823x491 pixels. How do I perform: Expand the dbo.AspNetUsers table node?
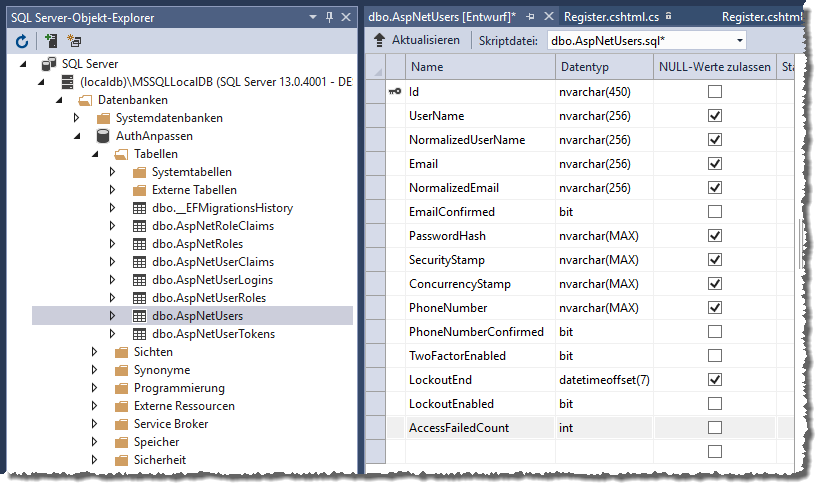click(x=112, y=316)
